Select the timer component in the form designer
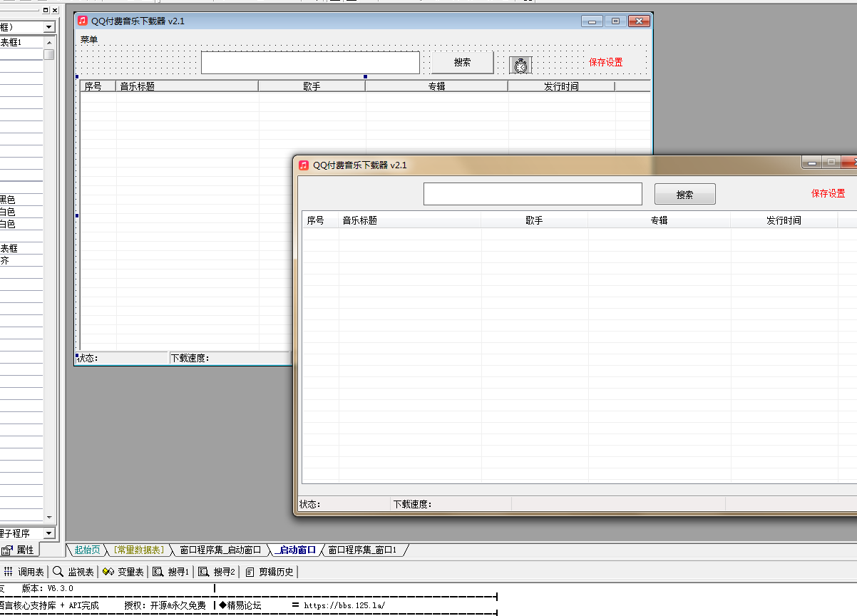857x616 pixels. (520, 65)
